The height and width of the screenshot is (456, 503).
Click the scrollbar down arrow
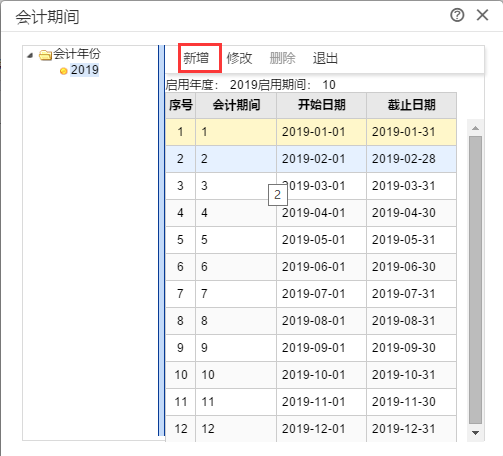pyautogui.click(x=476, y=433)
